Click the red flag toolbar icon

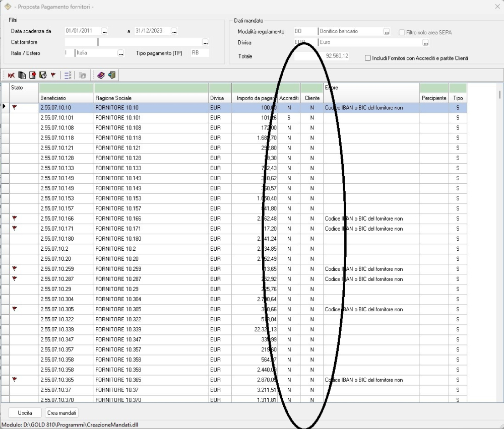coord(53,75)
